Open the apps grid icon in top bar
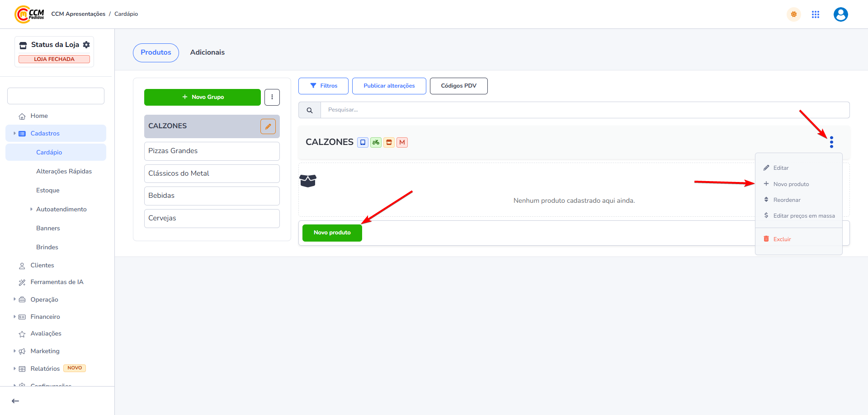Image resolution: width=868 pixels, height=415 pixels. pyautogui.click(x=815, y=14)
